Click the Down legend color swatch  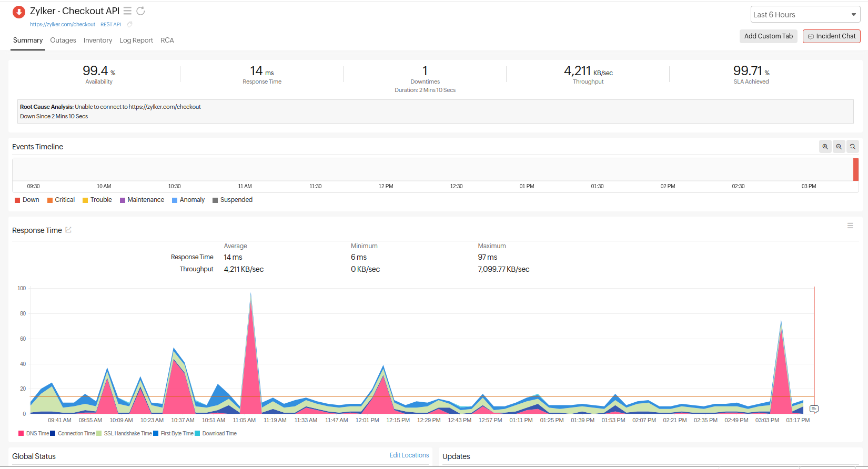(x=17, y=200)
